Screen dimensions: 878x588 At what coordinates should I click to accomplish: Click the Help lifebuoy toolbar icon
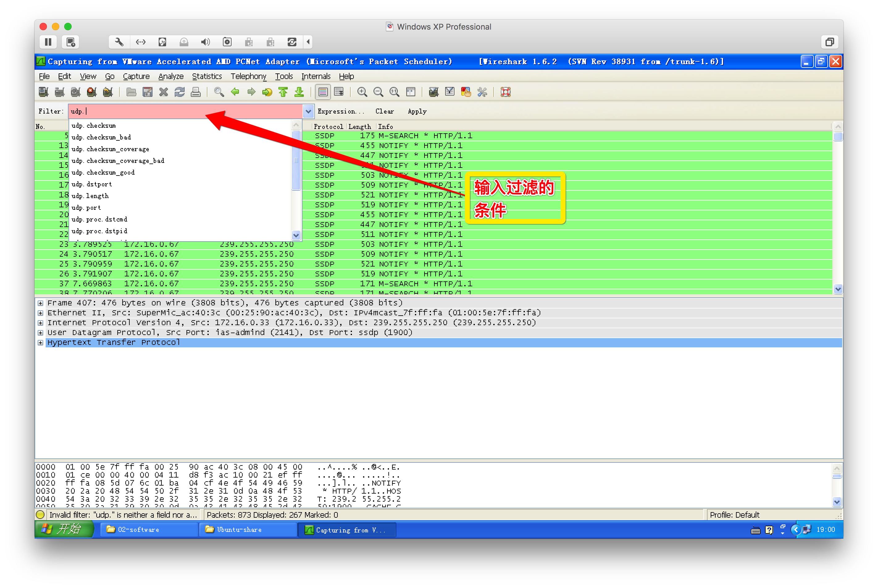click(x=505, y=92)
